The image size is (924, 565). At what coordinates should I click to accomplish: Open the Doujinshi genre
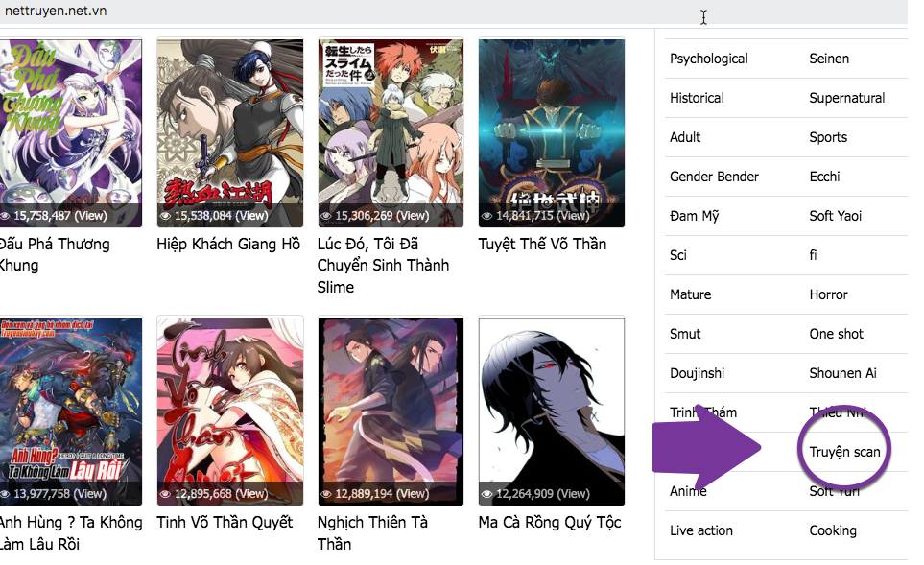[698, 373]
